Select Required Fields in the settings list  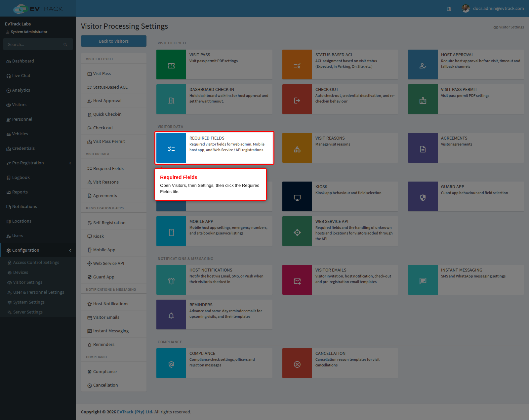(114, 169)
